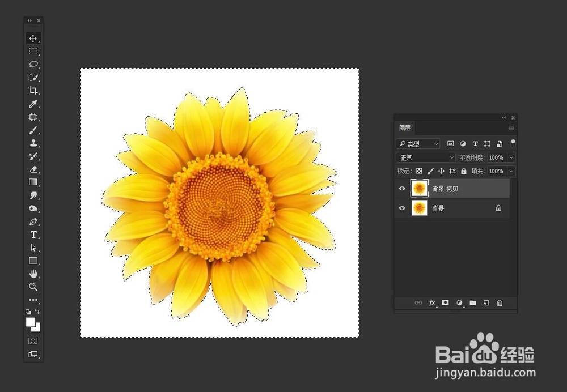Select the 背景 layer name
Image resolution: width=567 pixels, height=392 pixels.
click(x=438, y=208)
